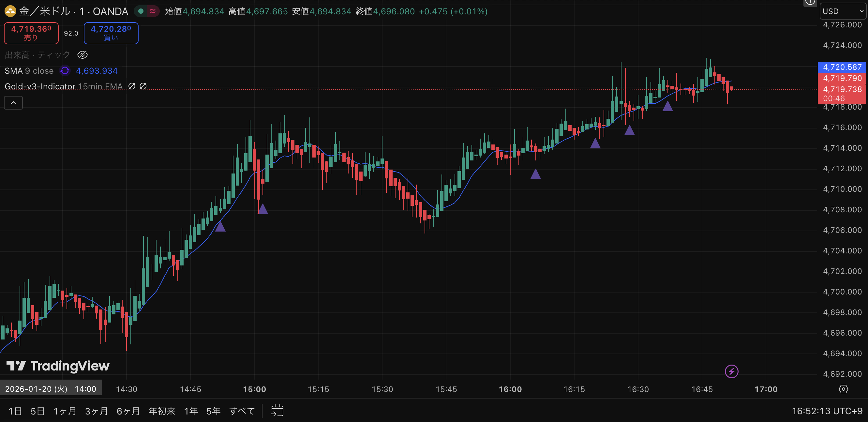Click the TradingView logo
Screen dimensions: 868x422
[58, 366]
